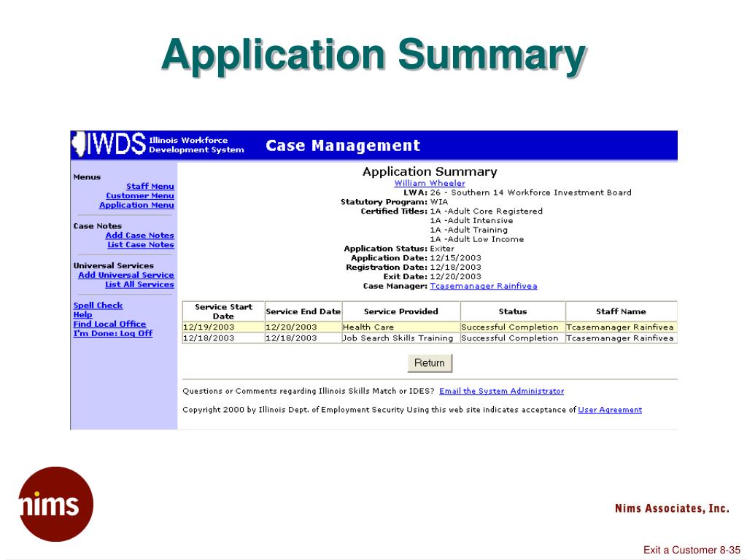
Task: Open William Wheeler customer link
Action: 430,183
